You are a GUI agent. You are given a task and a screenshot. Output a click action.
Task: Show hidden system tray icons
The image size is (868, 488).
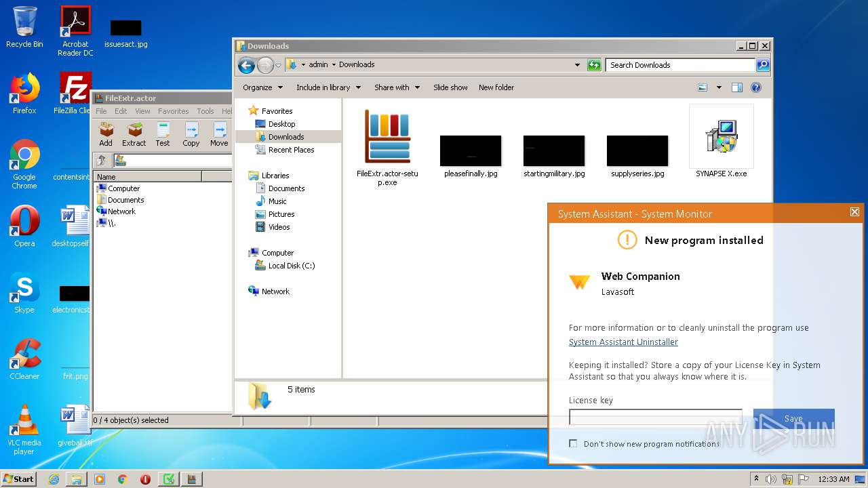pos(756,479)
